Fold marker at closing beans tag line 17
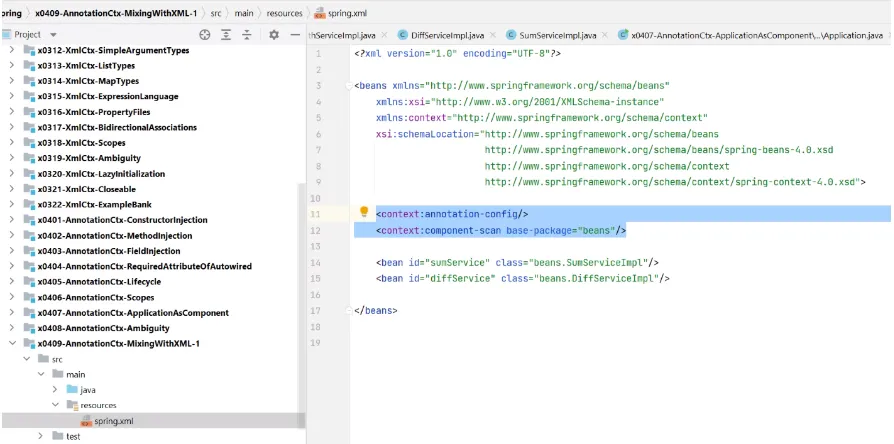Viewport: 894px width, 444px height. 348,311
